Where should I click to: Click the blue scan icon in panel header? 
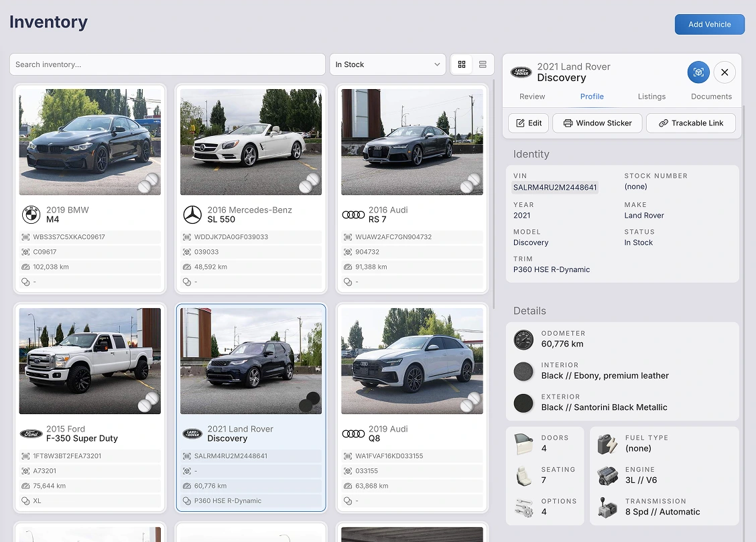coord(698,72)
